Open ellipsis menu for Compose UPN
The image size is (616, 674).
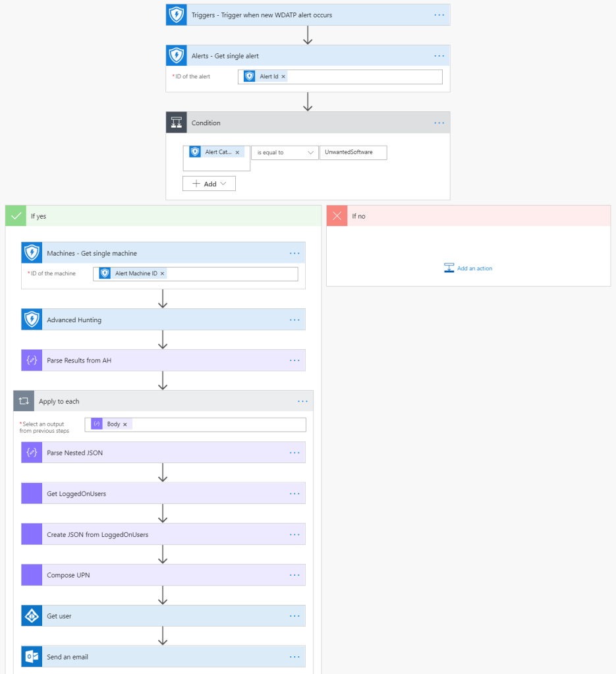coord(294,575)
